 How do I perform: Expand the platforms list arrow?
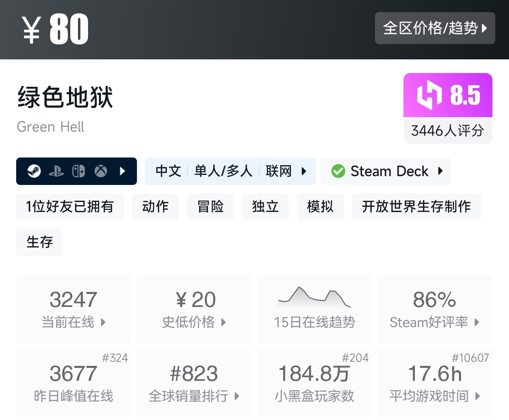123,171
